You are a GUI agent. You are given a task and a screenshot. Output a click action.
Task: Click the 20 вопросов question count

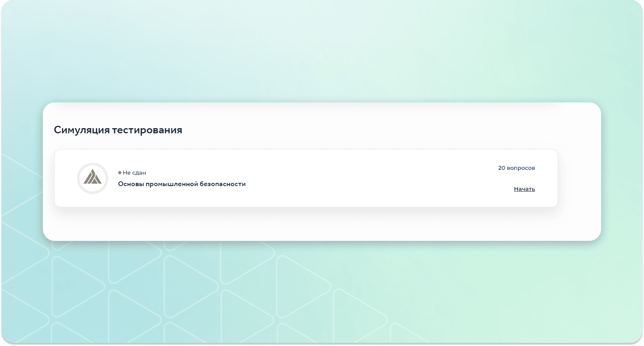516,168
